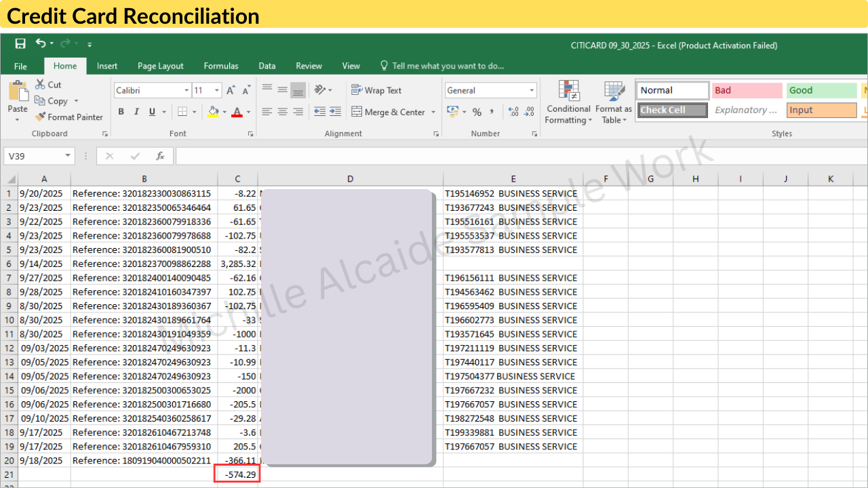Viewport: 868px width, 488px height.
Task: Click in the formula bar
Action: click(521, 156)
